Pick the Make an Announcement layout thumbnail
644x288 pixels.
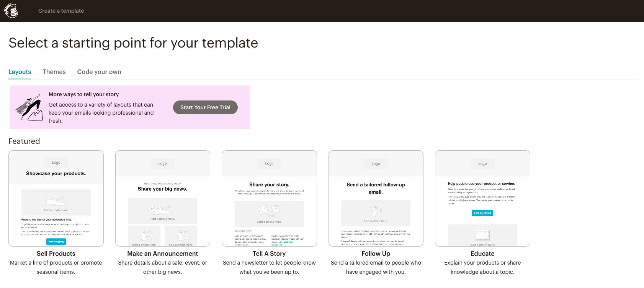click(x=163, y=198)
